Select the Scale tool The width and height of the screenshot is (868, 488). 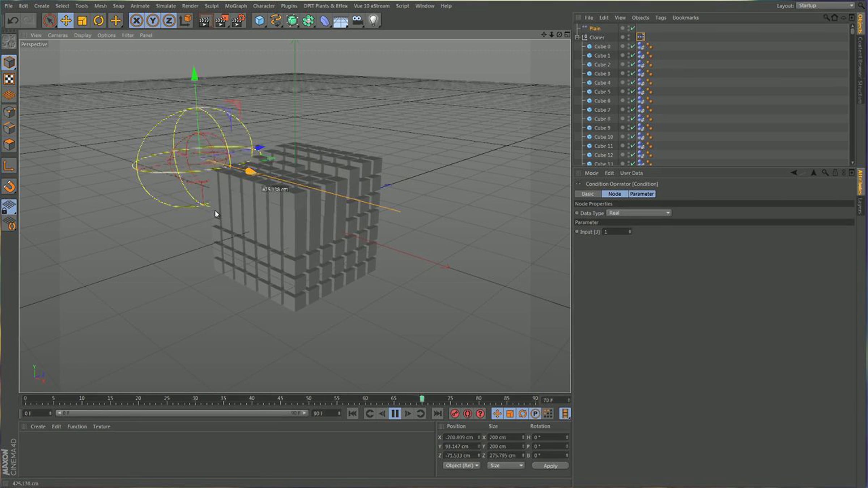(82, 21)
